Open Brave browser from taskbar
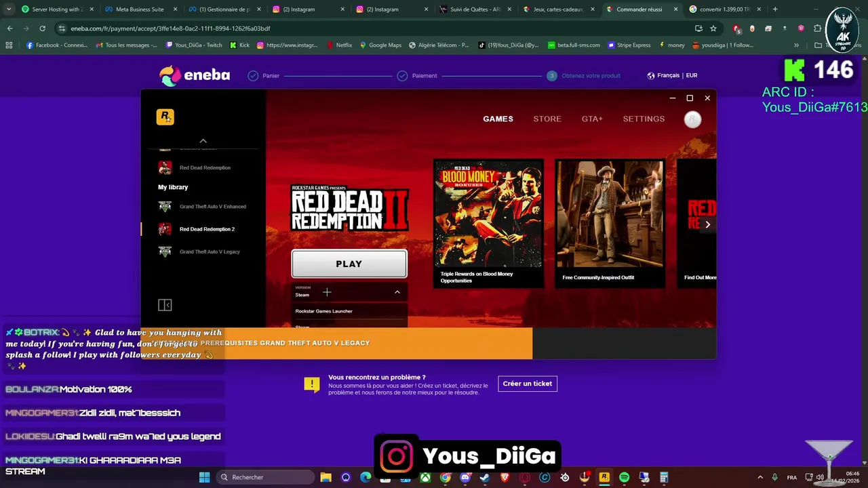The width and height of the screenshot is (868, 488). [x=505, y=477]
